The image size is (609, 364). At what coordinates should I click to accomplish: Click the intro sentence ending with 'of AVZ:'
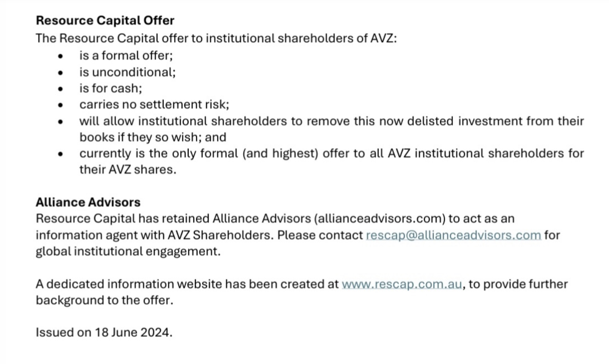216,38
